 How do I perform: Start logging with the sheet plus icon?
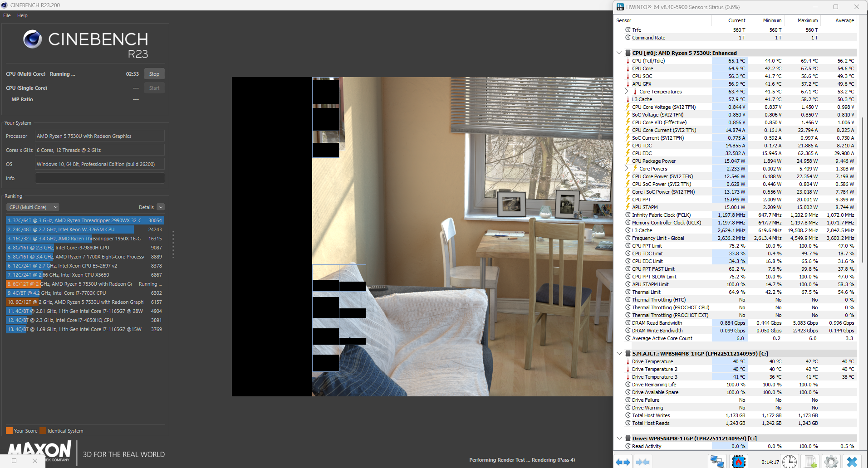click(811, 462)
